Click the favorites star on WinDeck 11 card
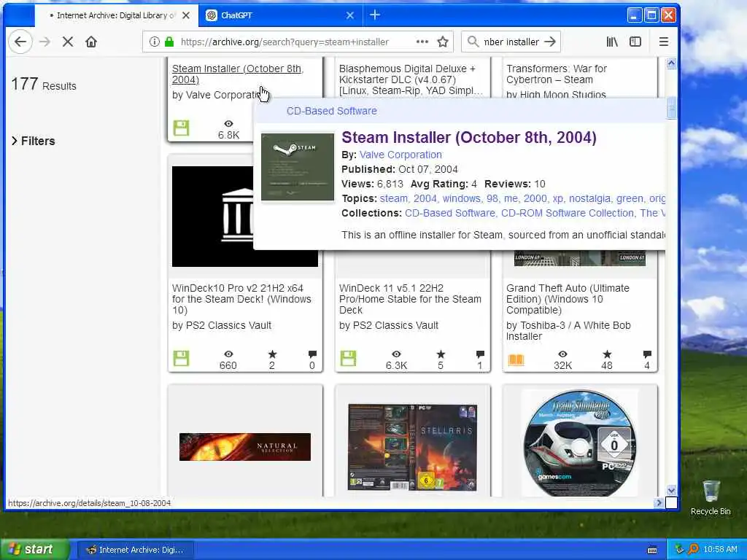Screen dimensions: 747x560 pyautogui.click(x=441, y=354)
